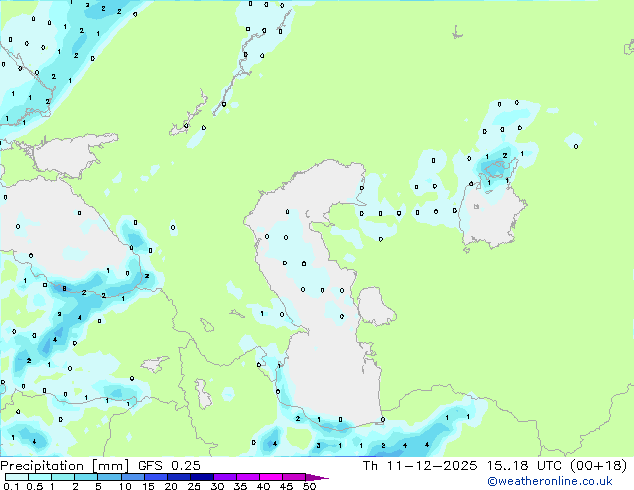Click the legend label '25' under the bar
The height and width of the screenshot is (490, 634).
(194, 486)
